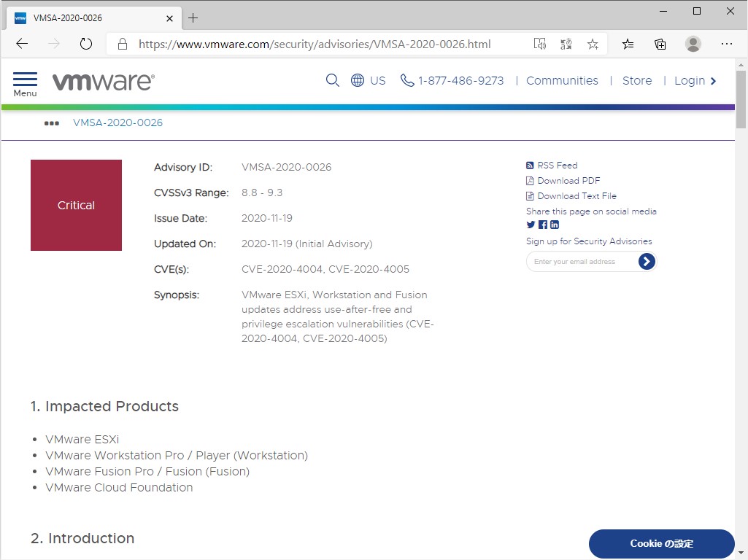Click 'VMware Fusion Pro / Fusion (Fusion)' item
The image size is (748, 560).
click(x=147, y=471)
